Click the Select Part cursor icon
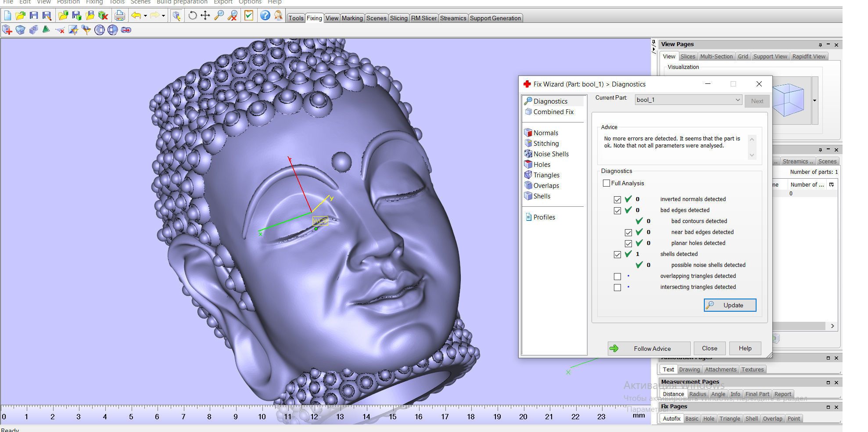 pyautogui.click(x=176, y=16)
